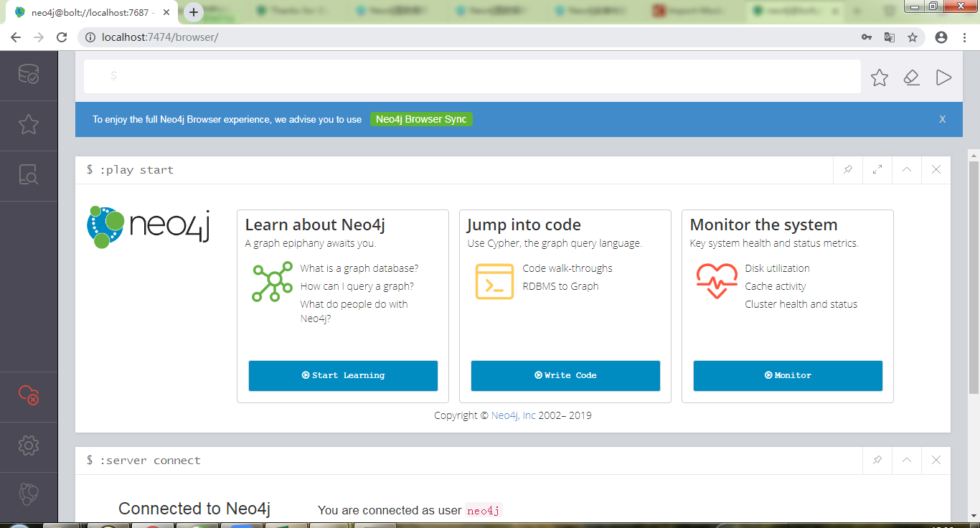Open the Documents search sidebar icon
Viewport: 980px width, 528px height.
pyautogui.click(x=29, y=175)
